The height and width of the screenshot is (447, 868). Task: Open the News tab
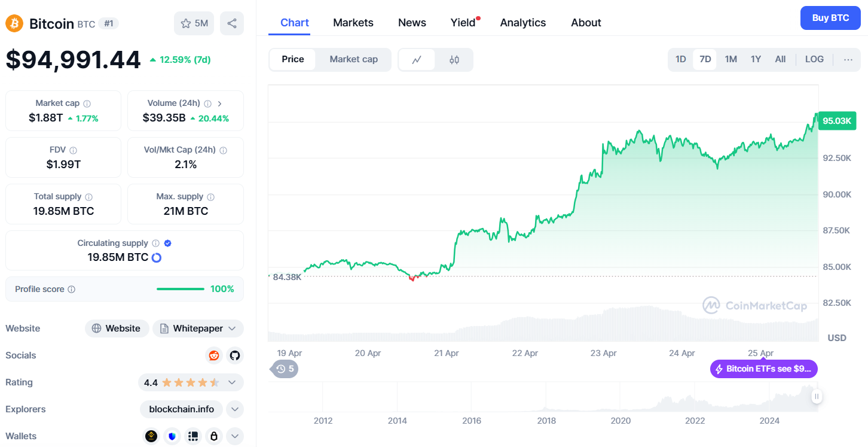coord(412,23)
